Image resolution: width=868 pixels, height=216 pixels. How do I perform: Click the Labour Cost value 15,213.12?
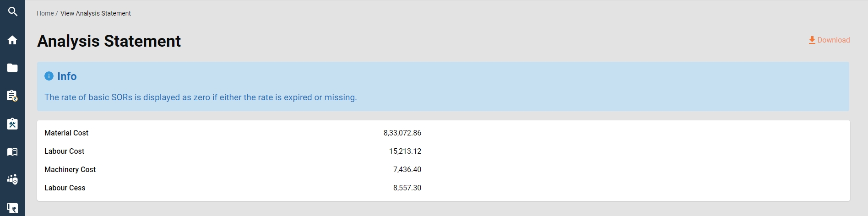[x=405, y=151]
